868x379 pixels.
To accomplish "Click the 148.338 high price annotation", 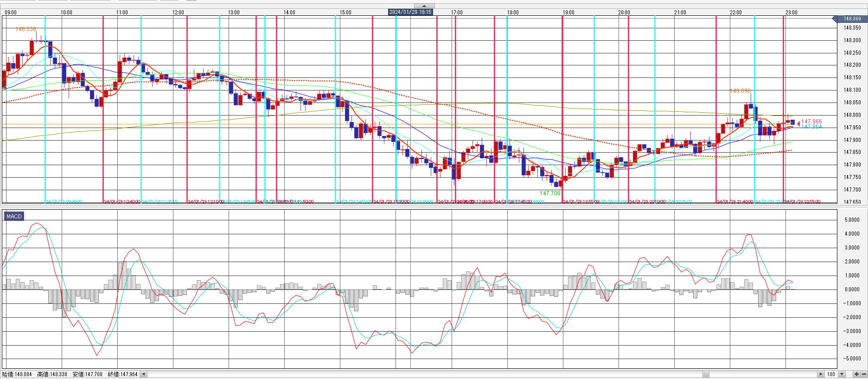I will [x=26, y=29].
